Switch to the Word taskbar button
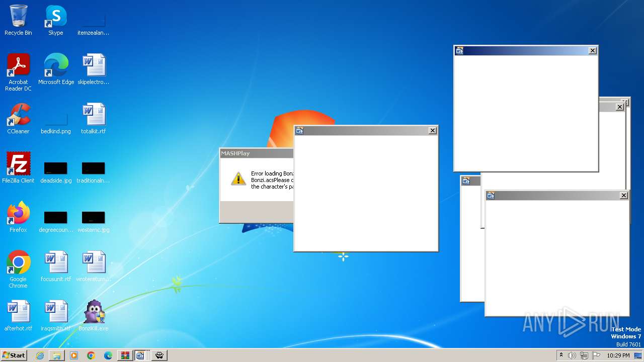This screenshot has height=362, width=644. tap(140, 355)
